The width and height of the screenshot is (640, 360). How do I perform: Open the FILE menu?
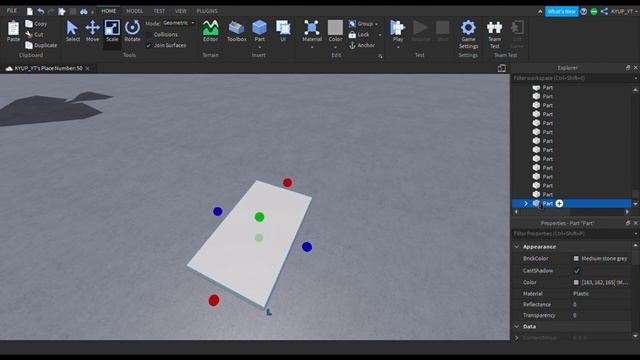click(x=12, y=11)
